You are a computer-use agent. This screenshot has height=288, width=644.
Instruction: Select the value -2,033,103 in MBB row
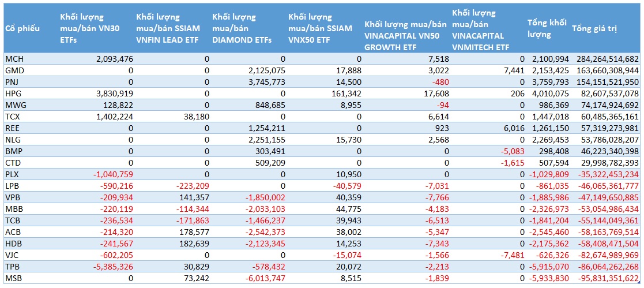[266, 208]
